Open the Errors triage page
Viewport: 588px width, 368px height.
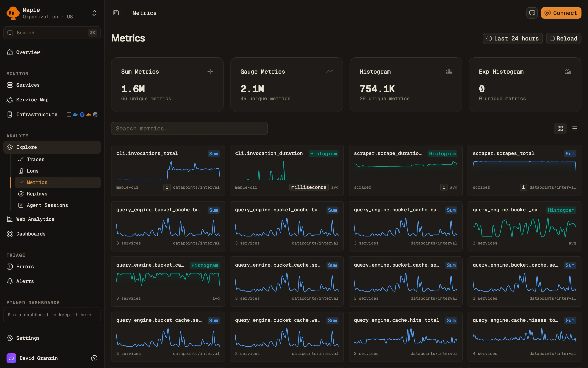(52, 267)
